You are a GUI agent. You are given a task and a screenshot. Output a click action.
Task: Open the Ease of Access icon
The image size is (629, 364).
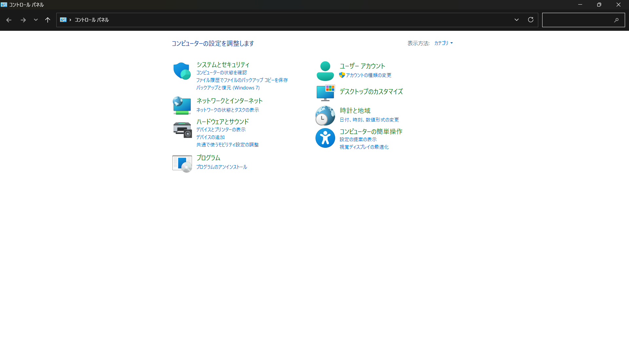point(325,138)
